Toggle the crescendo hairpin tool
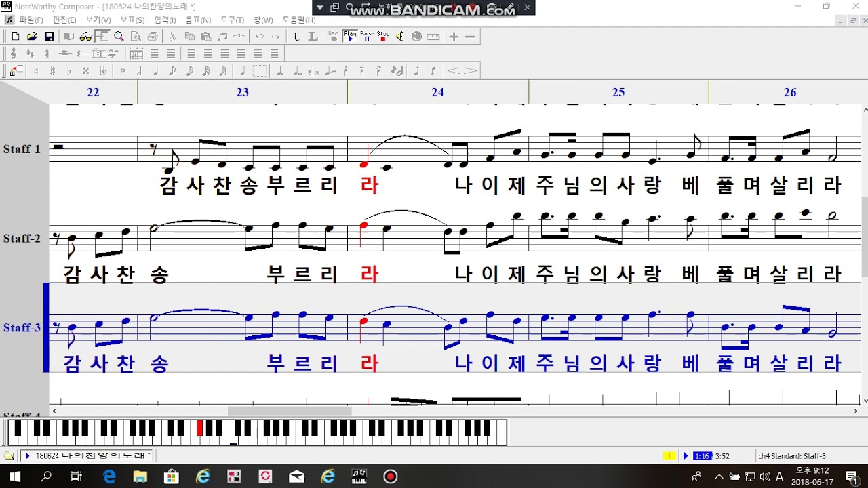Screen dimensions: 868x488 tap(454, 70)
